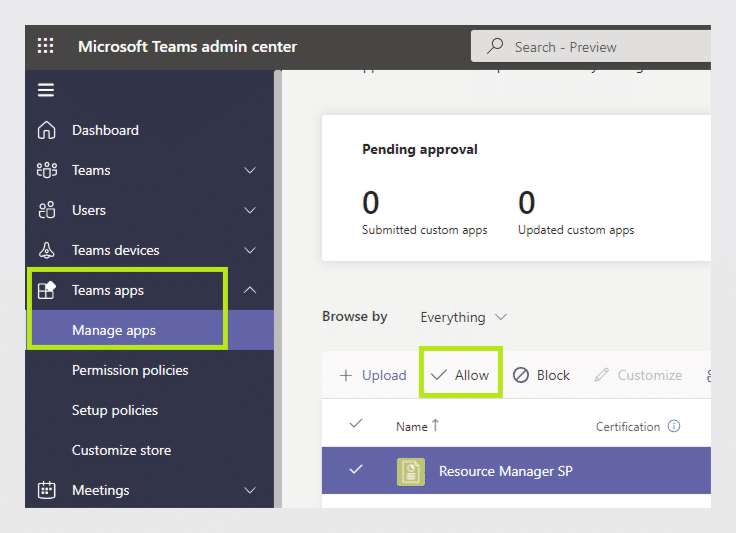Select the Resource Manager SP row text
Viewport: 736px width, 533px height.
[x=506, y=471]
